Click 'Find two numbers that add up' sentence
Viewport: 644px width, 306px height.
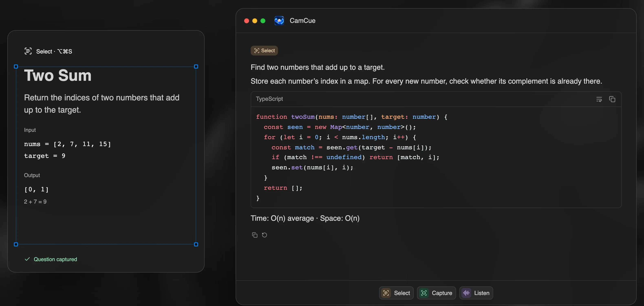coord(318,67)
